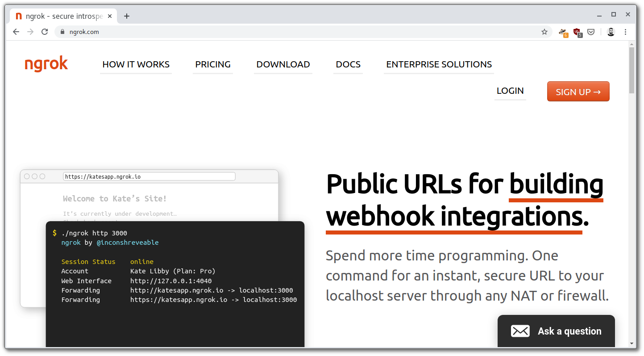The height and width of the screenshot is (356, 644).
Task: Open the Privacy Badger extension
Action: pos(563,32)
